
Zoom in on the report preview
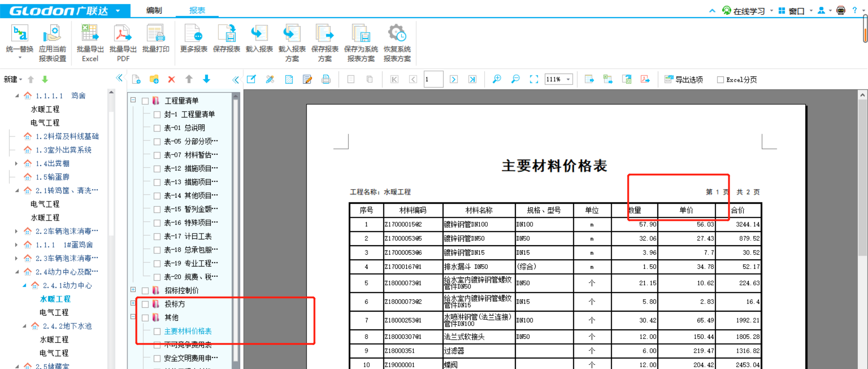(497, 79)
